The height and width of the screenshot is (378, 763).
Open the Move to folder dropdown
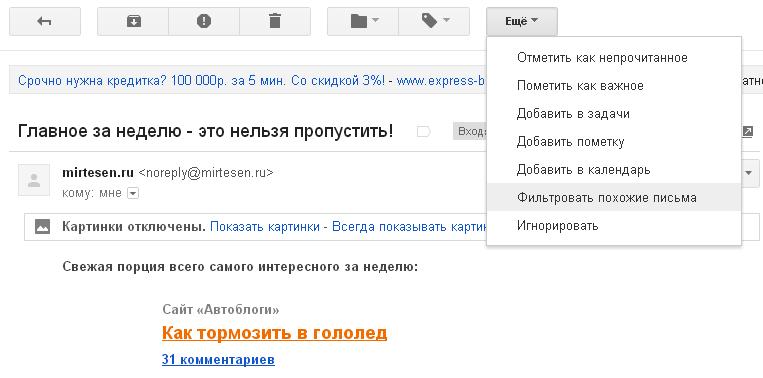(x=363, y=21)
